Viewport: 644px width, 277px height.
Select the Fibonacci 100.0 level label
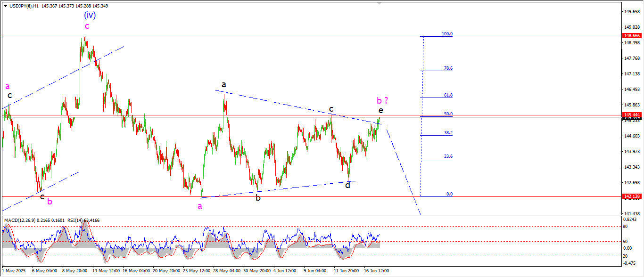click(447, 34)
